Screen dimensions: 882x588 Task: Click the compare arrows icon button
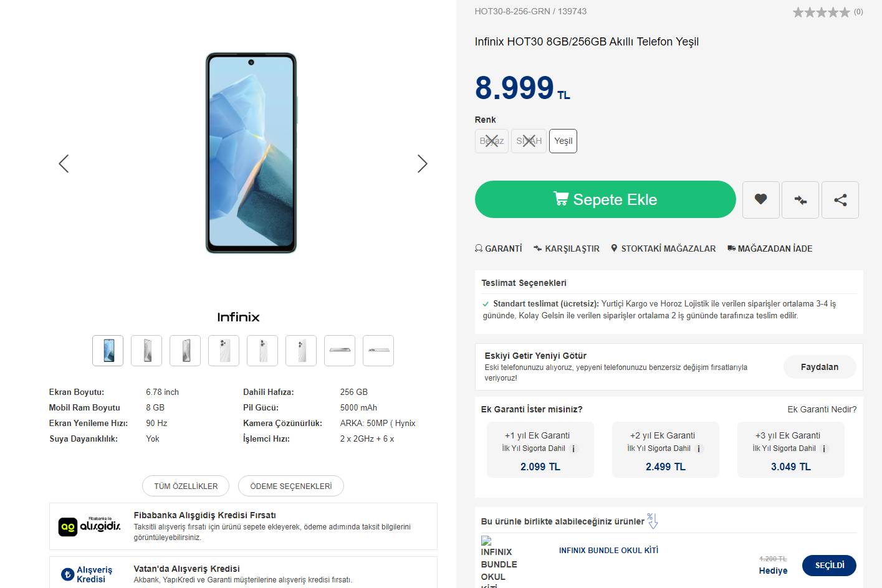(x=800, y=199)
